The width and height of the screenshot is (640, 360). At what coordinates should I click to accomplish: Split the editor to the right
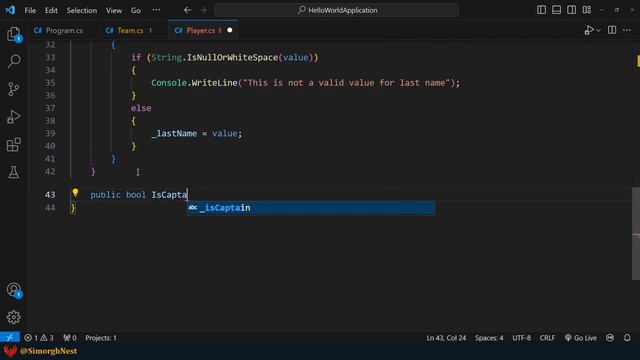612,30
